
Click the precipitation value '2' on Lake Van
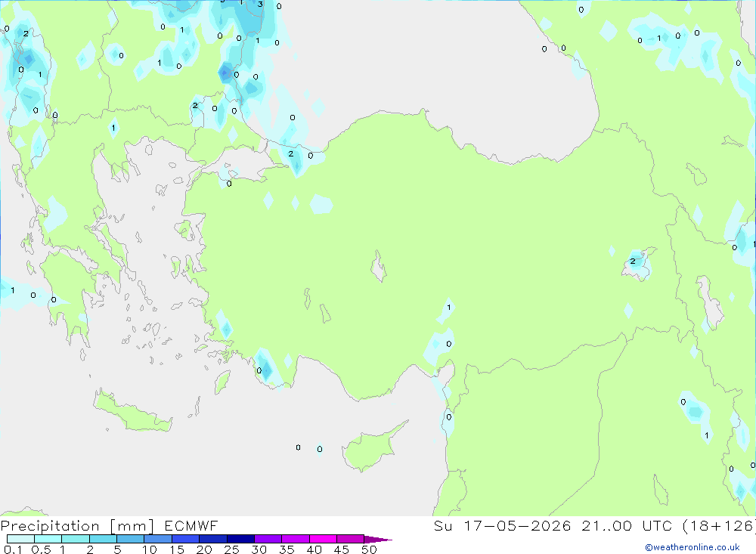point(633,262)
